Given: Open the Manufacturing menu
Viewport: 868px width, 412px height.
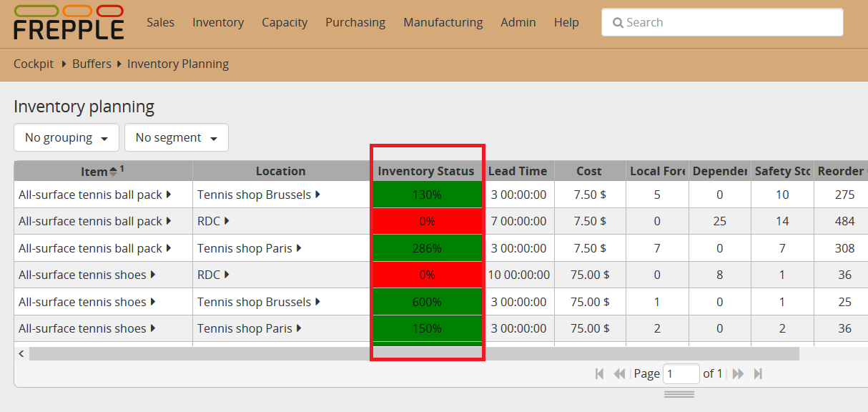Looking at the screenshot, I should 443,22.
